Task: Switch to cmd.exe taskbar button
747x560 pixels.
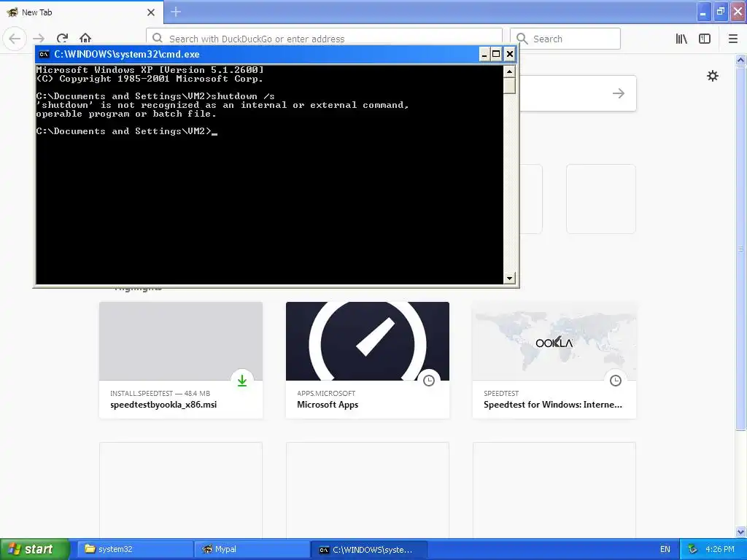Action: pos(369,549)
